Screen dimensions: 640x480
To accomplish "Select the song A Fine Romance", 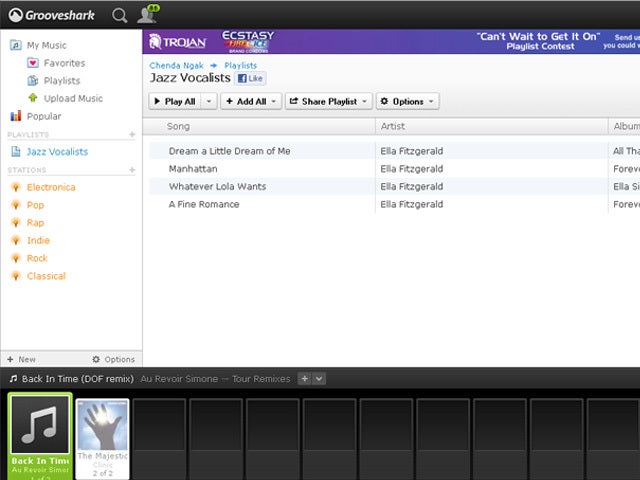I will point(204,204).
